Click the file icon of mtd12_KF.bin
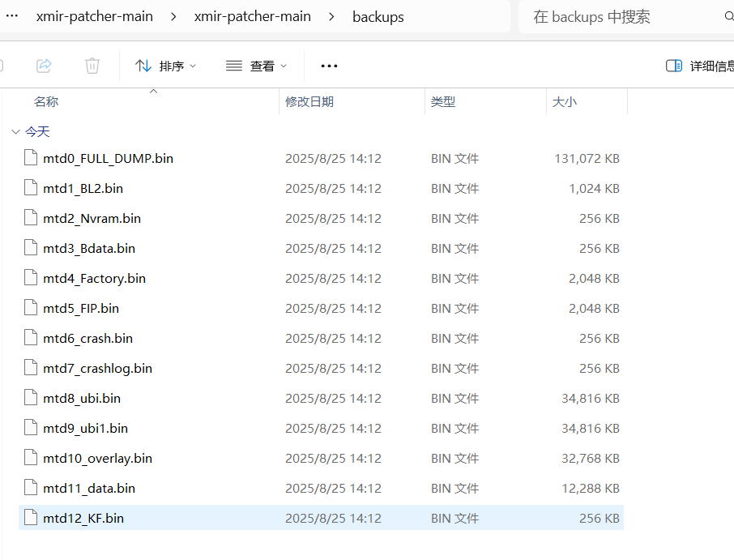The height and width of the screenshot is (560, 734). pos(31,518)
